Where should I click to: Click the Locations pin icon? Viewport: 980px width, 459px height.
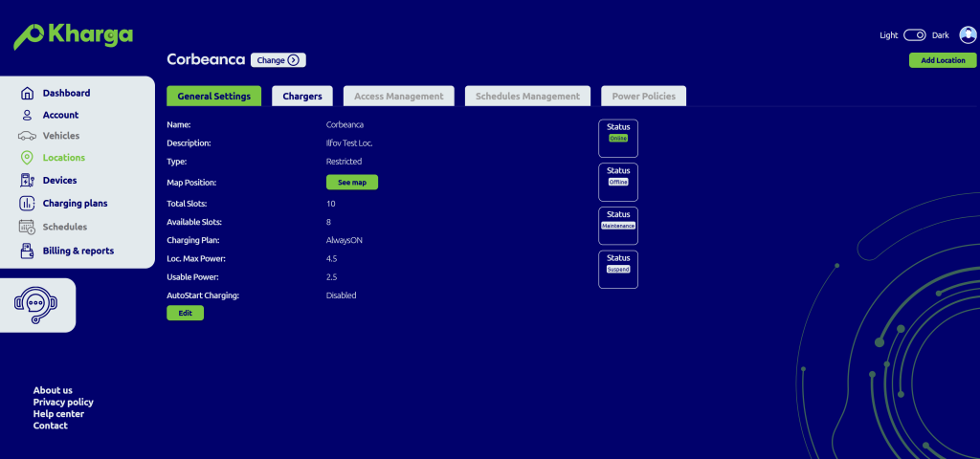(x=27, y=158)
